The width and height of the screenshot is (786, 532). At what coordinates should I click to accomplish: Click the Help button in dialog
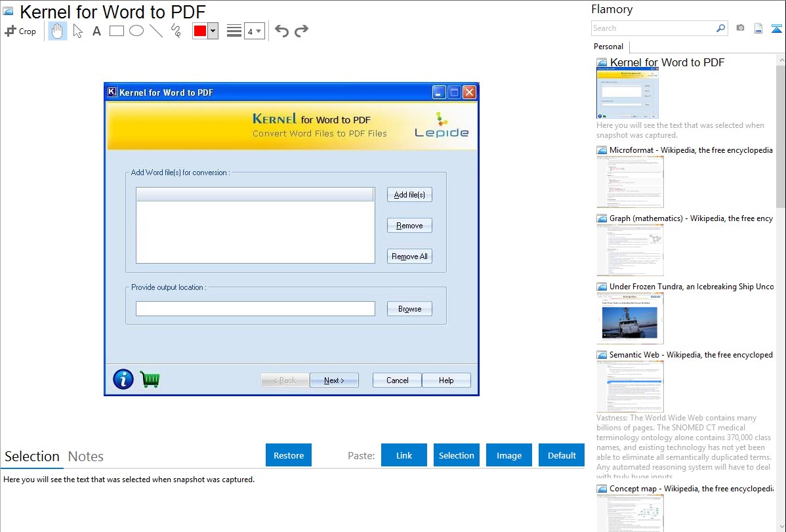(x=446, y=380)
